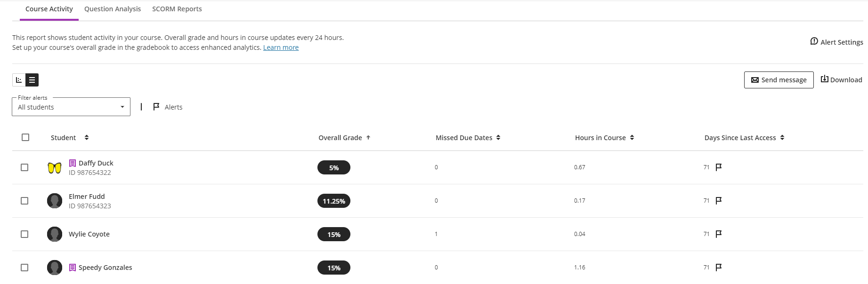Open the SCORM Reports tab
The height and width of the screenshot is (284, 868).
tap(177, 8)
